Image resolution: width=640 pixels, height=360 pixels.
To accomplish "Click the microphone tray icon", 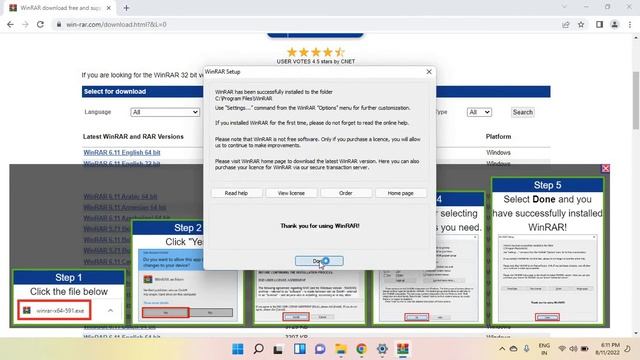I will pos(527,349).
